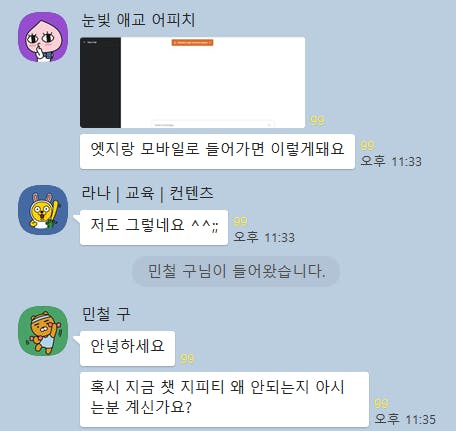Open the green Ryan profile avatar

point(43,331)
